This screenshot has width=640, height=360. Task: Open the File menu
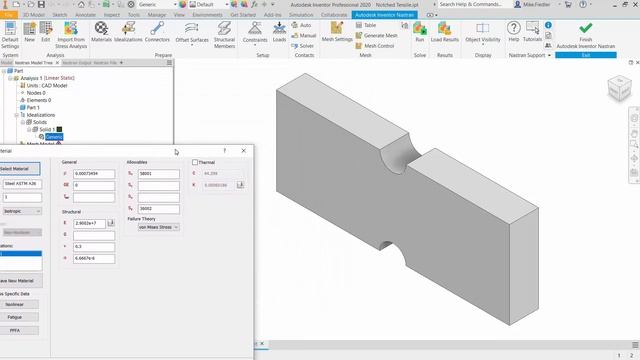point(9,15)
